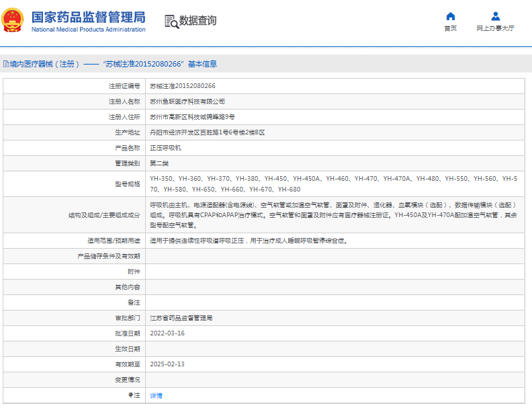Click the 备注 row label
Screen dimensions: 532x408
click(x=134, y=302)
